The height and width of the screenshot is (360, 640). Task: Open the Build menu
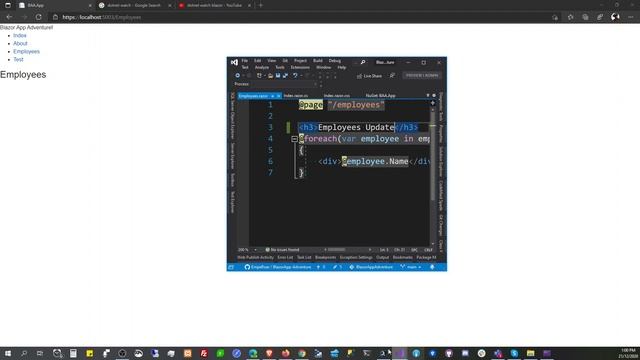click(318, 61)
